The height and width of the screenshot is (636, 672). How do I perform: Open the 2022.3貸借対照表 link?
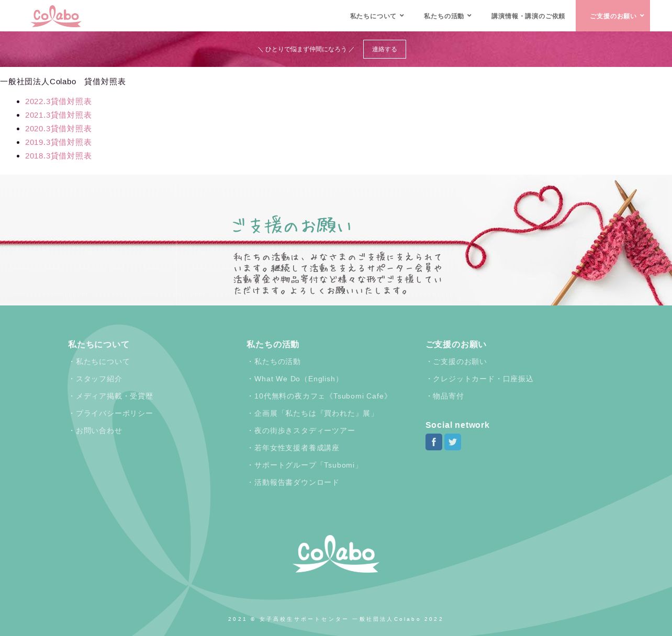coord(58,101)
